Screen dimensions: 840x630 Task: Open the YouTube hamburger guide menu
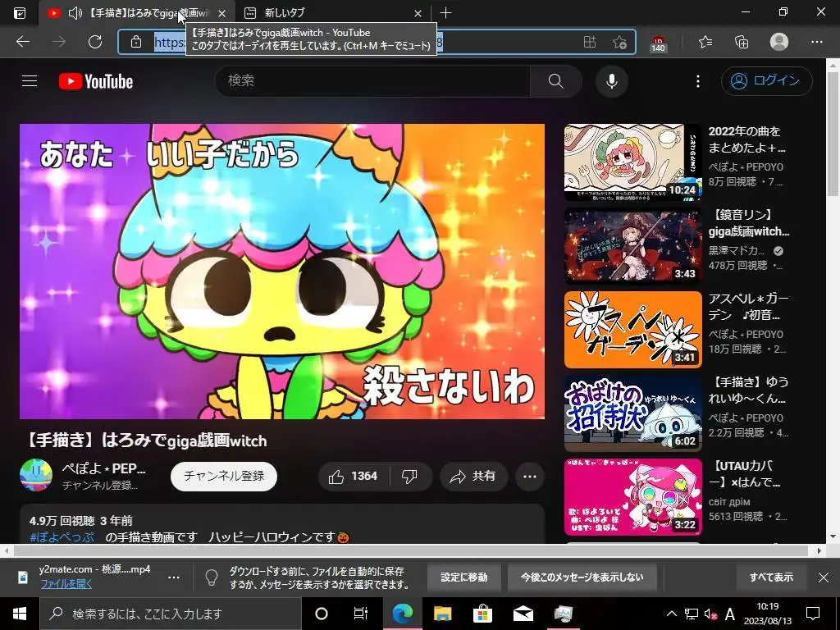(x=30, y=81)
